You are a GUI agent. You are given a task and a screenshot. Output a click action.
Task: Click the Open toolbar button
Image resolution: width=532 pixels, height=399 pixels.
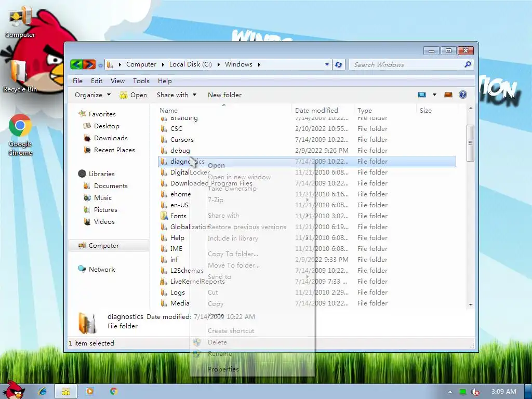133,95
